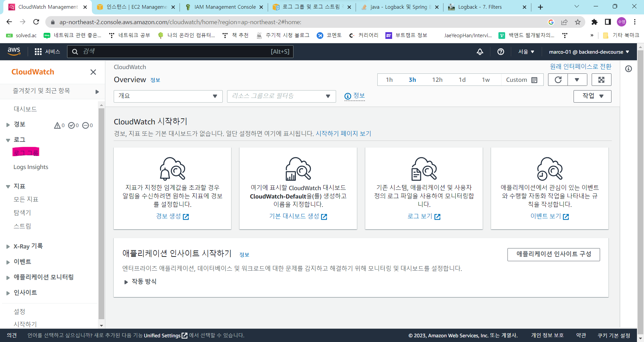Expand the 애플리케이션 모니터링 section
This screenshot has width=644, height=342.
pos(8,278)
